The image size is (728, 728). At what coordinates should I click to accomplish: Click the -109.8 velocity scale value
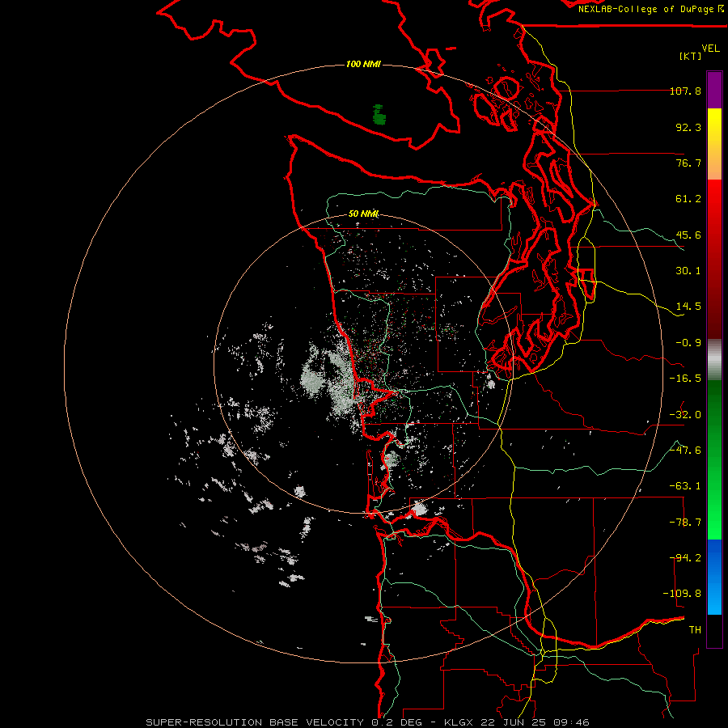pos(682,594)
